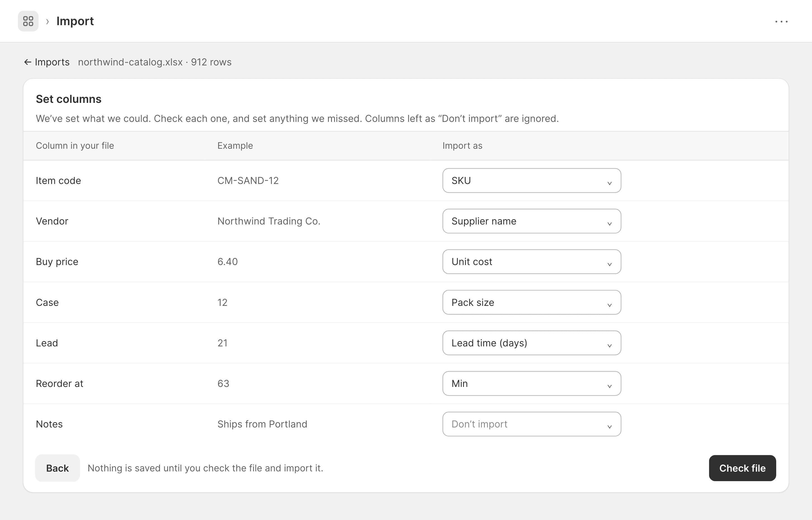Click the example value 63

tap(223, 384)
